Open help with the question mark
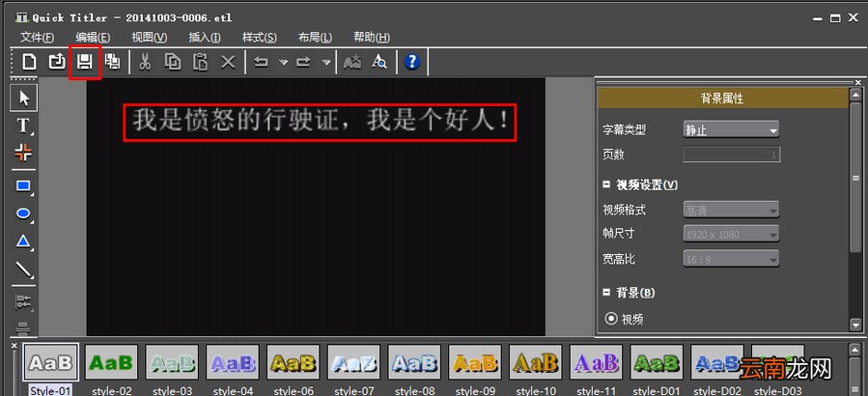The width and height of the screenshot is (868, 396). click(x=412, y=62)
